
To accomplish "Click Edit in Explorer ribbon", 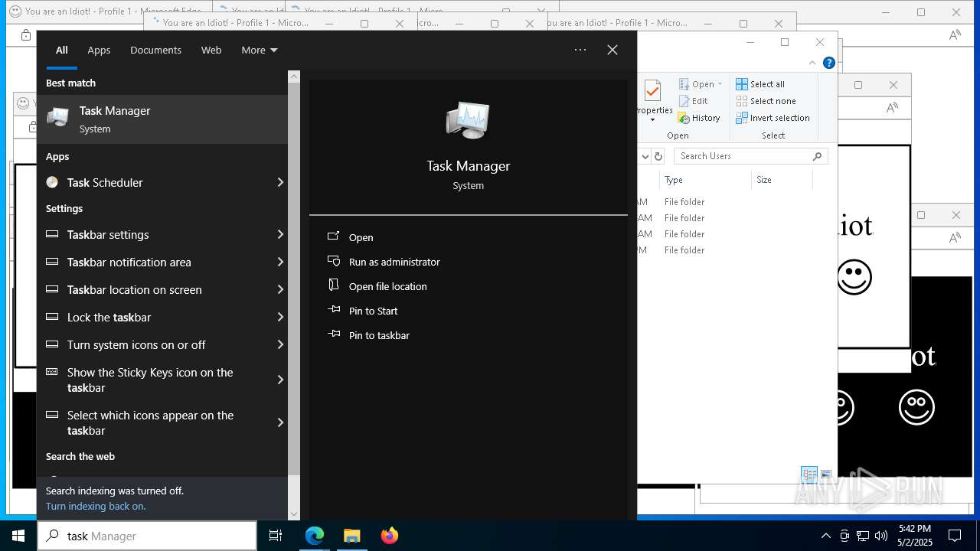I will (x=694, y=101).
